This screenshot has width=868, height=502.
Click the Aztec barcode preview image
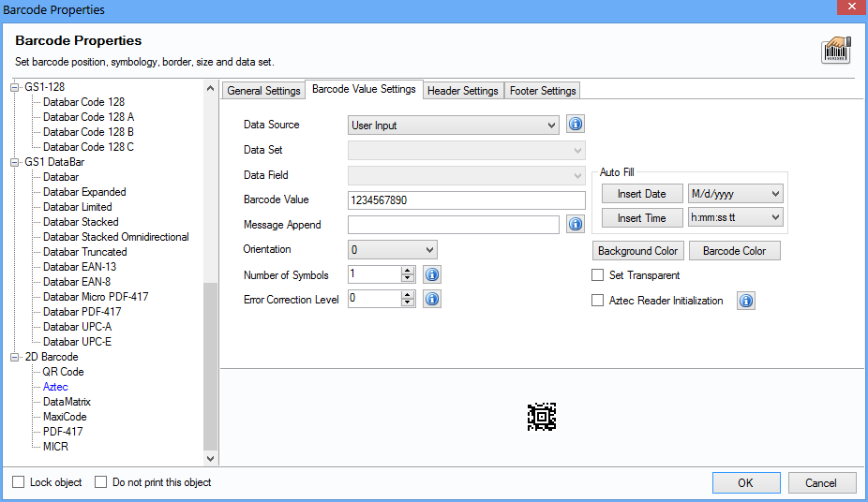click(542, 417)
